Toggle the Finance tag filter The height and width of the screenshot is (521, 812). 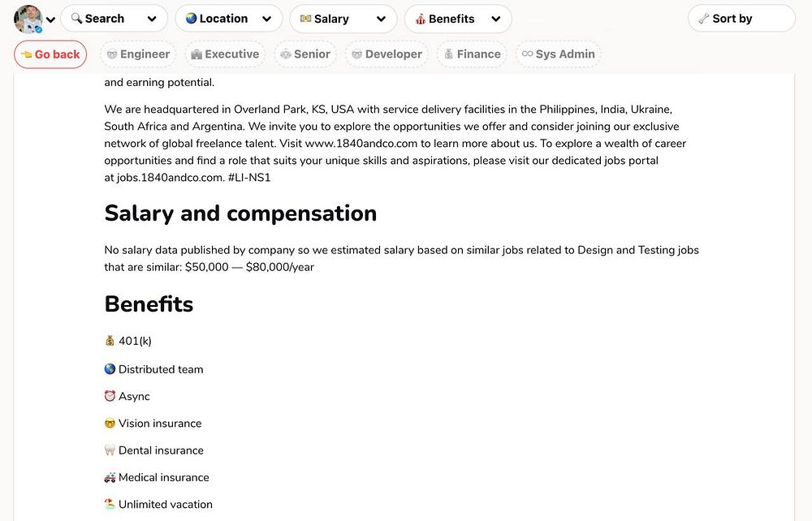pos(471,54)
